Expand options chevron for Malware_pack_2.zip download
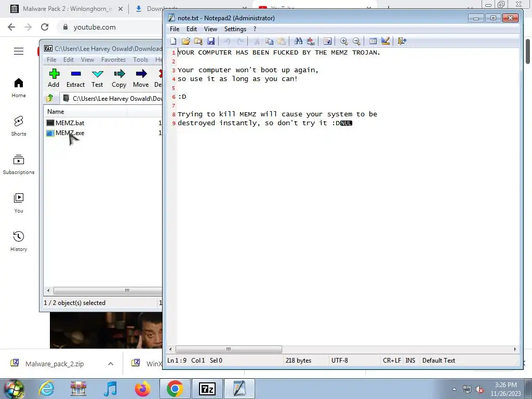Viewport: 532px width, 399px height. tap(111, 364)
